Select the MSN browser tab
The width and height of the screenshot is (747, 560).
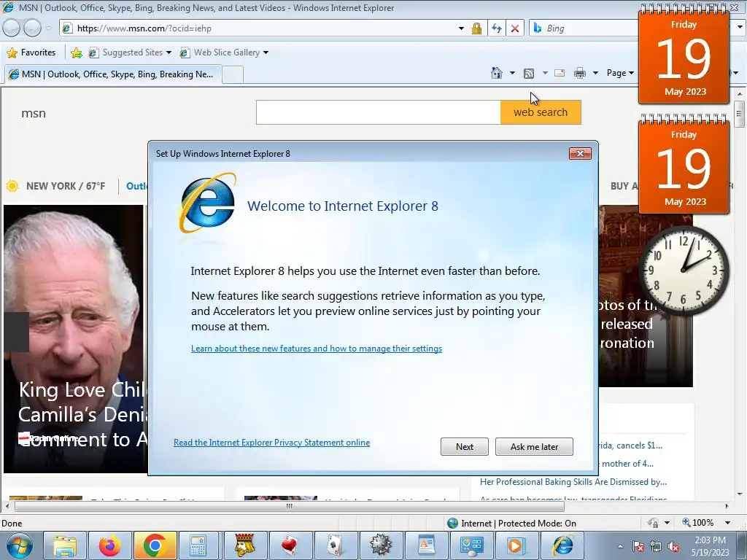point(113,74)
